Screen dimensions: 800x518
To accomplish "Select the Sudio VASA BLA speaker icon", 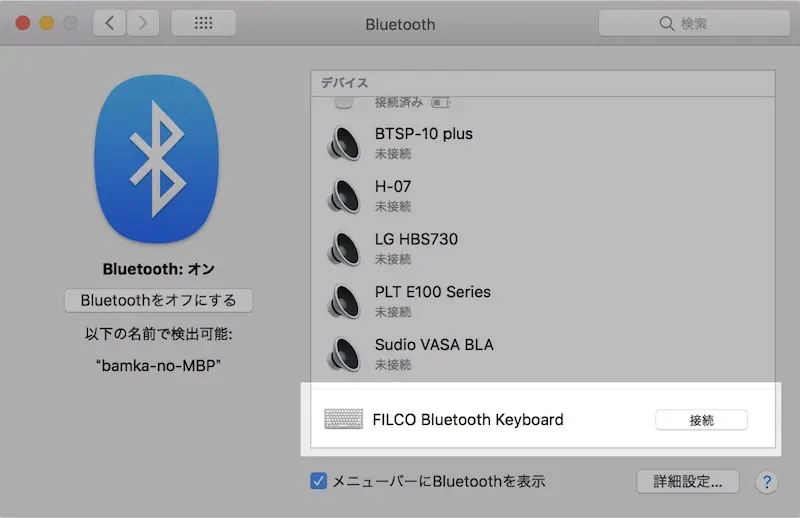I will tap(344, 354).
